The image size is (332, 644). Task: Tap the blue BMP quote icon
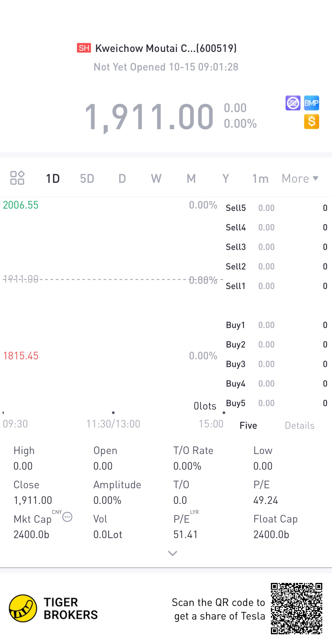click(x=312, y=103)
